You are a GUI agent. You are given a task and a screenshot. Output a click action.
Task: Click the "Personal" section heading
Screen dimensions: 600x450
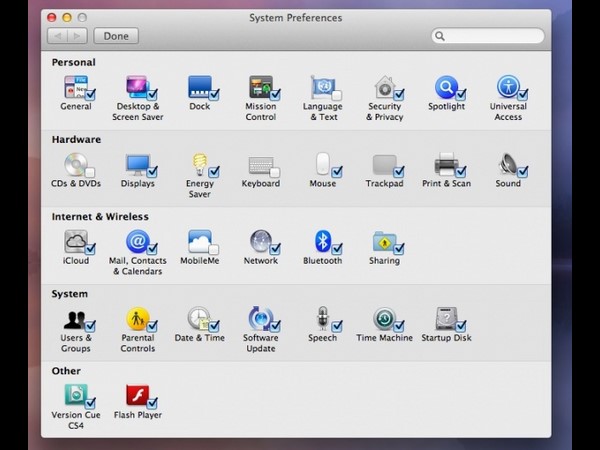point(73,62)
